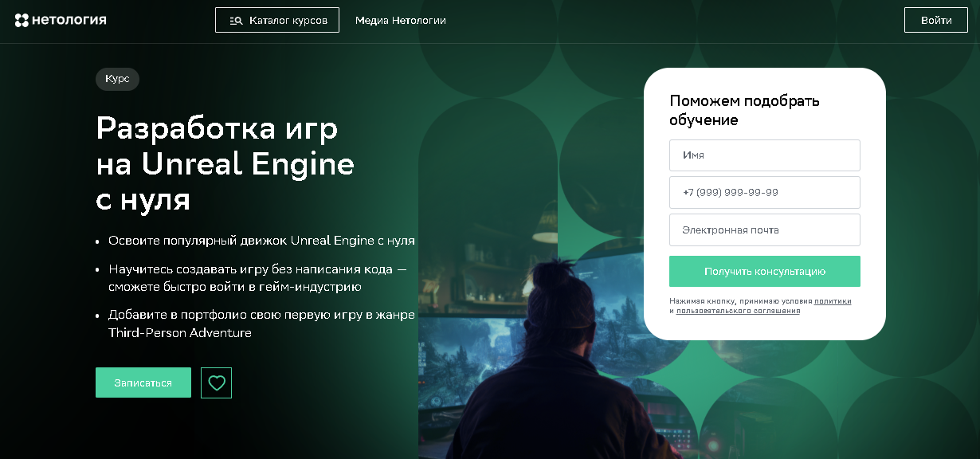Click the Нетология logo
Screen dimensions: 980x459
[x=61, y=20]
